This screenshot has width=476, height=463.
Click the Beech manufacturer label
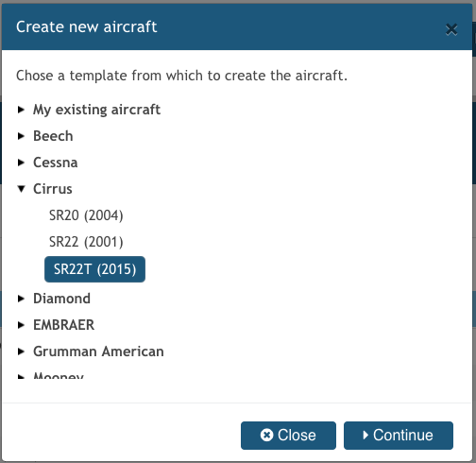point(53,136)
